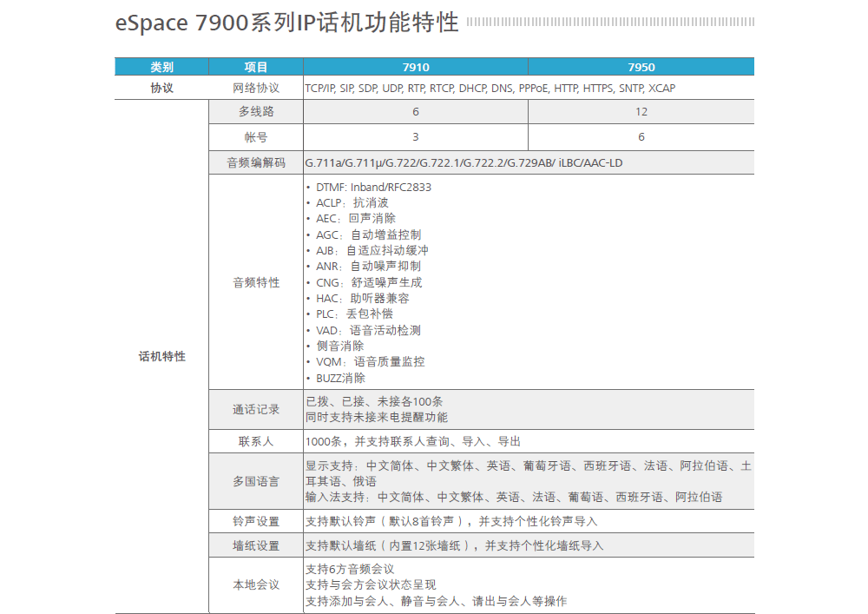868x614 pixels.
Task: Select the 音频特性 row label
Action: point(256,282)
